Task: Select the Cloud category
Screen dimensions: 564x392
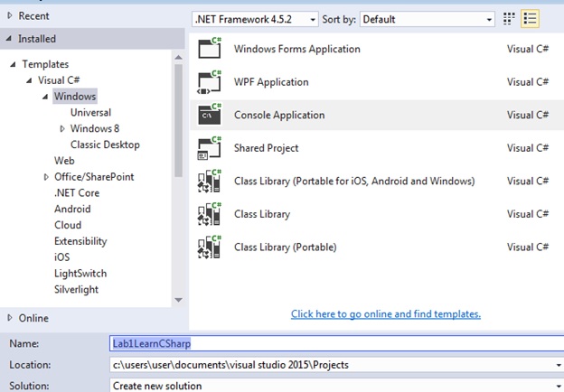Action: (x=68, y=225)
